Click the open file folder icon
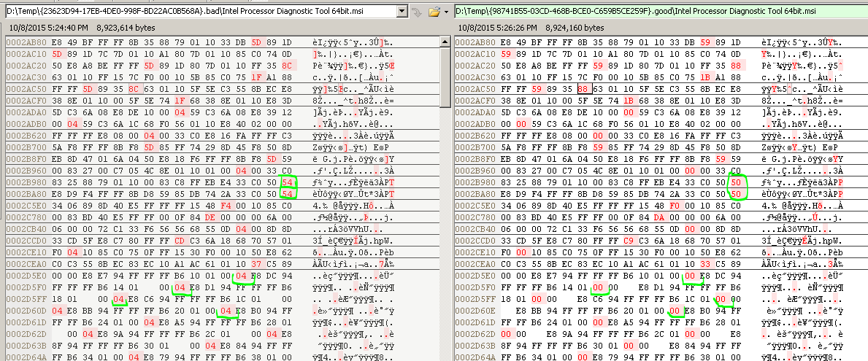Image resolution: width=868 pixels, height=361 pixels. click(x=434, y=11)
